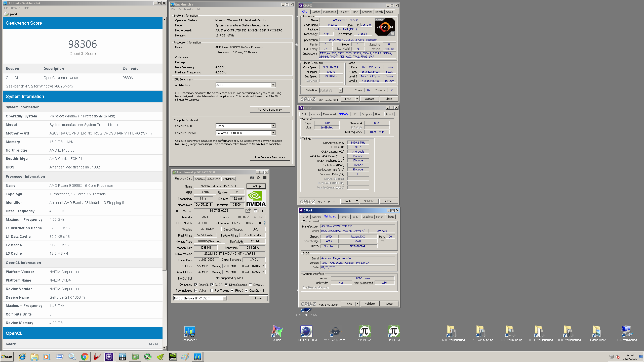
Task: Open the Browser menu in Untitled Geekbench window
Action: pos(16,8)
